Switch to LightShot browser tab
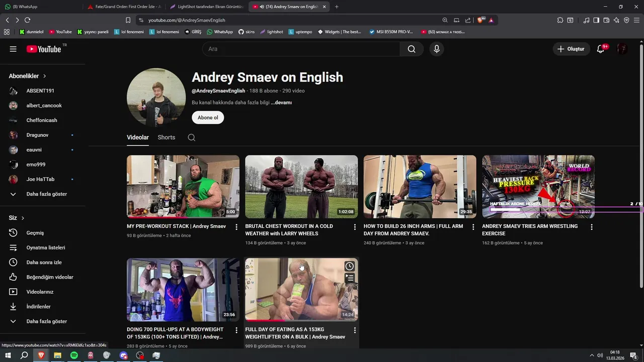The height and width of the screenshot is (362, 644). 207,7
